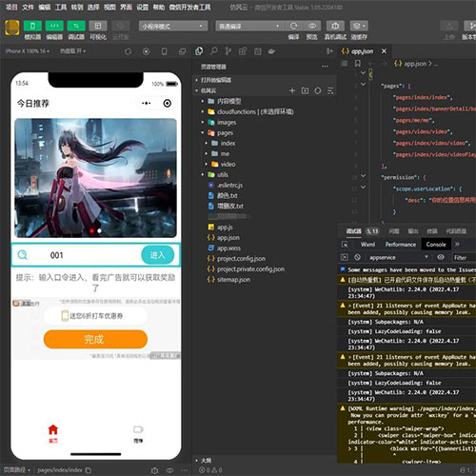Open the 可视化 visual editor
This screenshot has height=476, width=476.
pos(98,26)
